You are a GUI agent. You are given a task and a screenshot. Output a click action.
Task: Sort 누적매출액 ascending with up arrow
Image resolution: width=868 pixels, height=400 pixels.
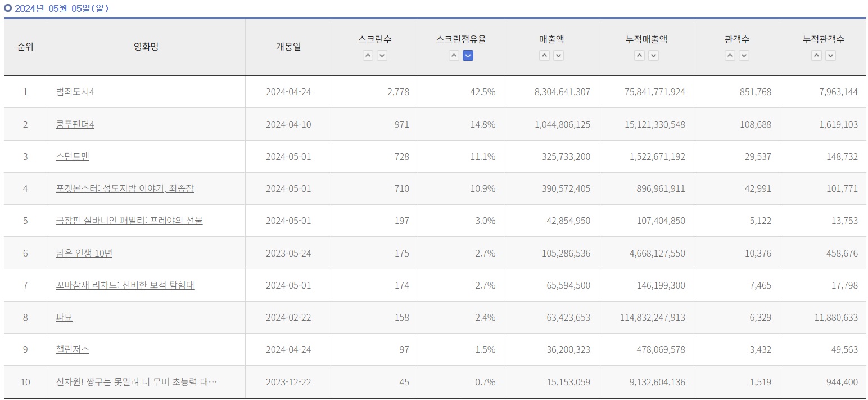(x=639, y=56)
